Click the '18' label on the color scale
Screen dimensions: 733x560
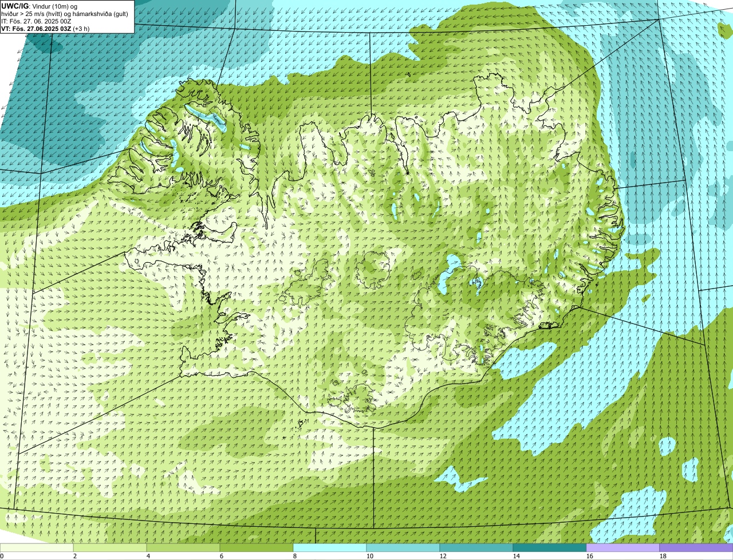[x=663, y=556]
